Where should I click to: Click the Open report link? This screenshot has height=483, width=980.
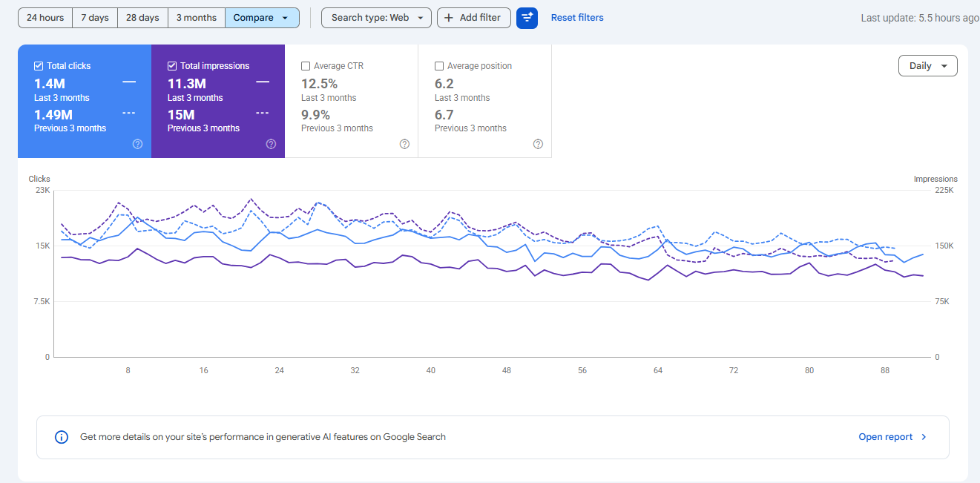(x=886, y=437)
